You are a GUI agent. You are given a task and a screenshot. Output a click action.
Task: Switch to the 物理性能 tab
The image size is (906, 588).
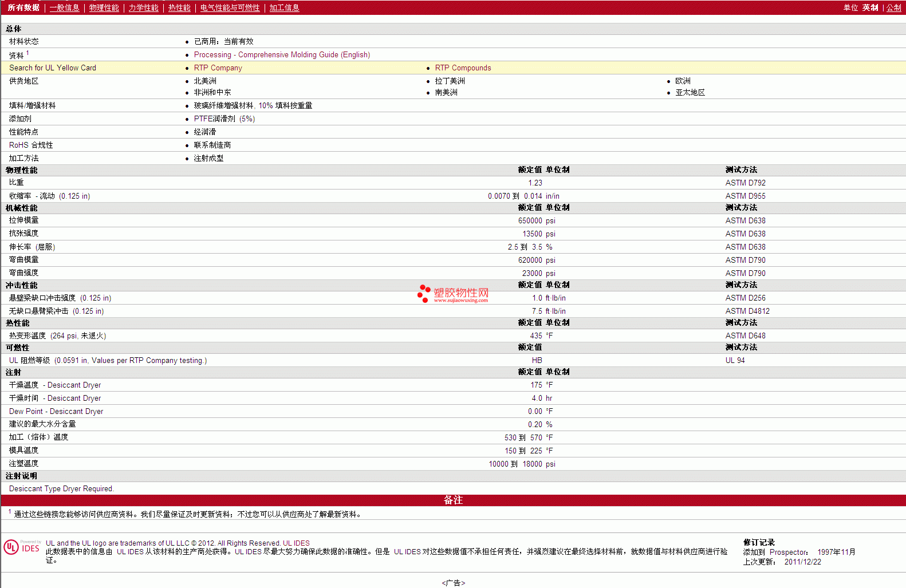click(104, 8)
